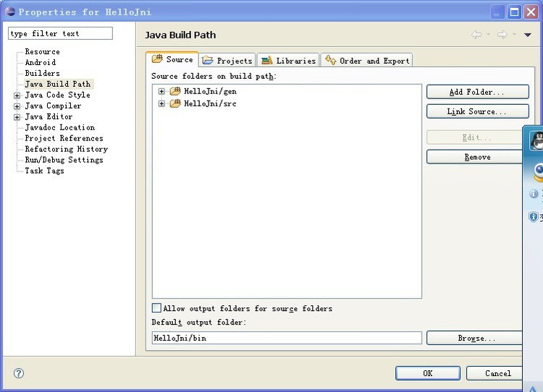Open the back history dropdown arrow

pyautogui.click(x=488, y=34)
